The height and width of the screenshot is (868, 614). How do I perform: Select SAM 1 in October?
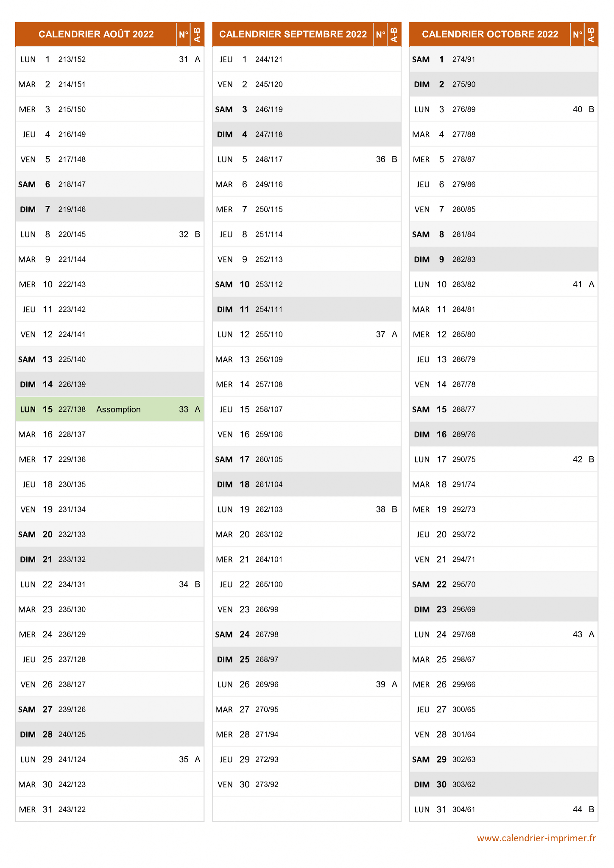coord(428,59)
